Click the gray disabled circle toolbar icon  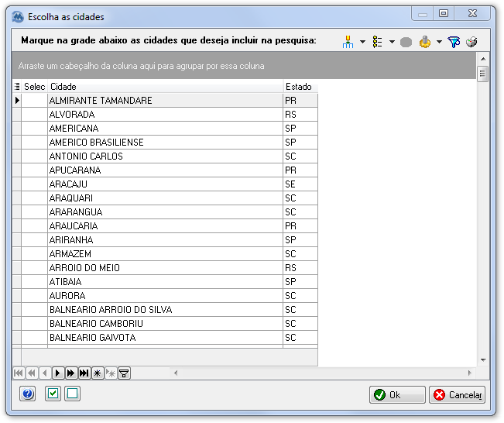click(406, 42)
